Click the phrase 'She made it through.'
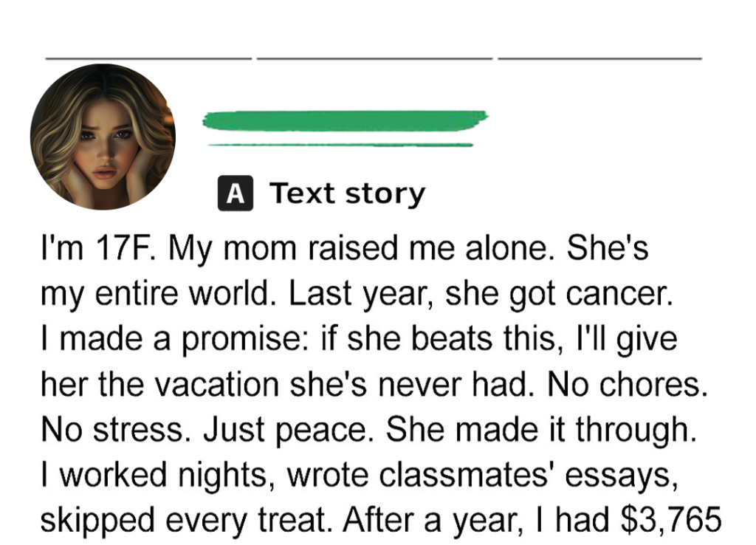 pyautogui.click(x=541, y=431)
